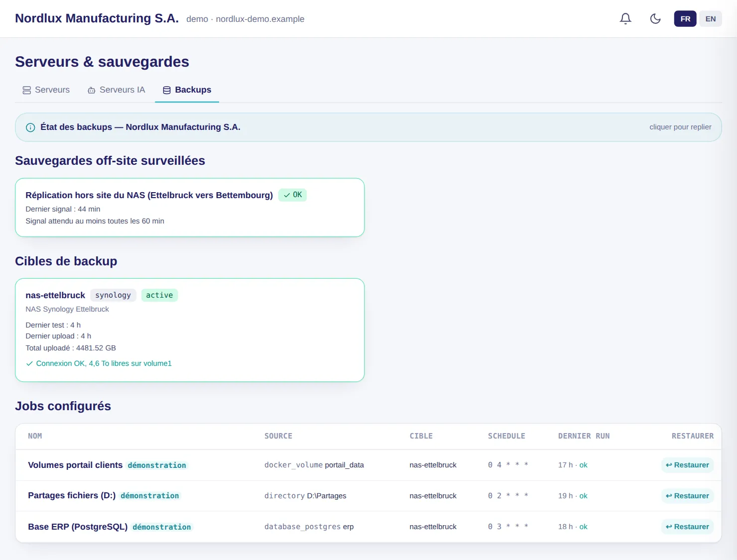
Task: Click the active status badge
Action: pyautogui.click(x=159, y=295)
